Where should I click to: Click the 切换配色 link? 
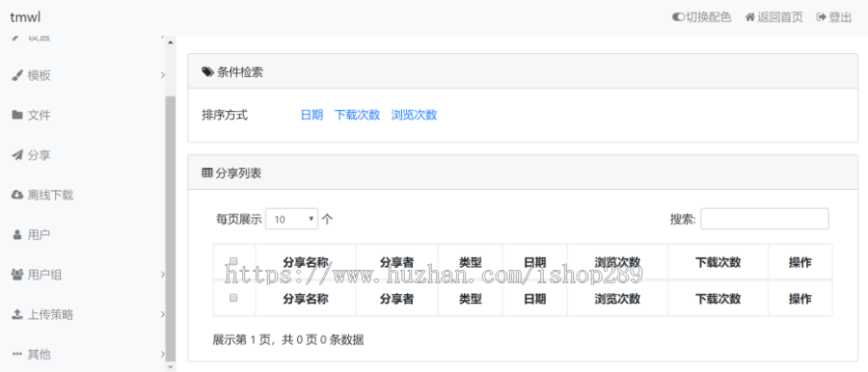click(702, 17)
